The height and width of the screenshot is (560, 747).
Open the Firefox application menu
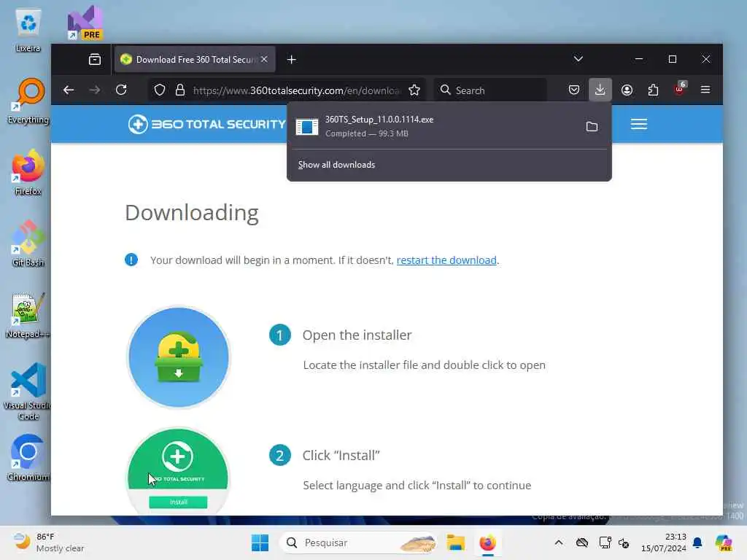[x=705, y=90]
